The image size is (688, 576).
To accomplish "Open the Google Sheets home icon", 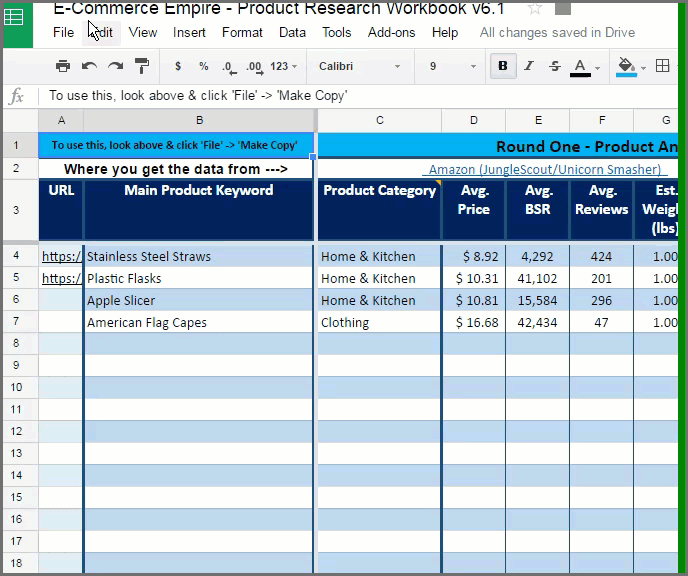I will pyautogui.click(x=14, y=19).
